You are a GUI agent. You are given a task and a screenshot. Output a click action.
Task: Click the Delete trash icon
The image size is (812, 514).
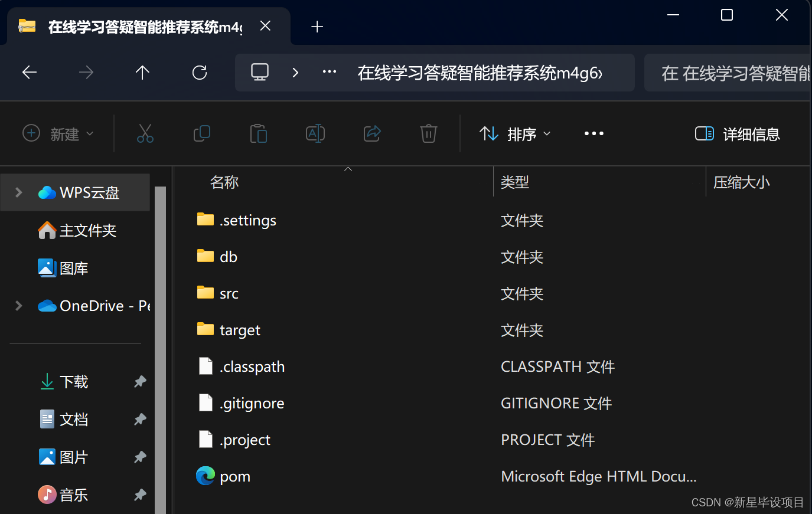428,133
